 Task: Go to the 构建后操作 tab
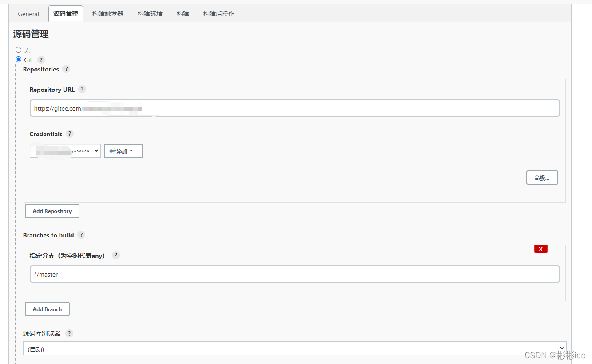219,14
